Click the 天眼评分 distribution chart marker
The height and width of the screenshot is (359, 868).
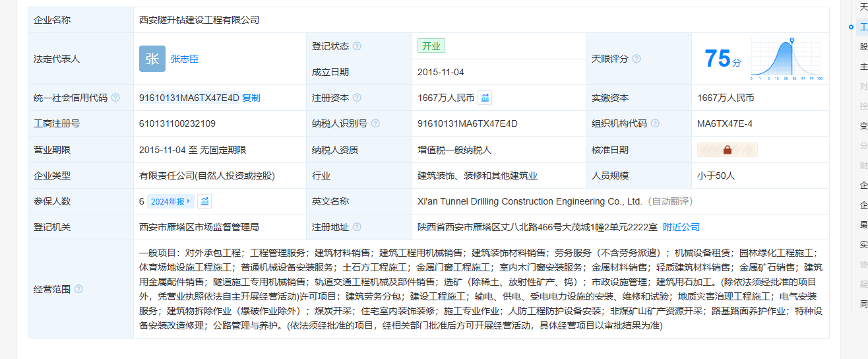click(791, 42)
